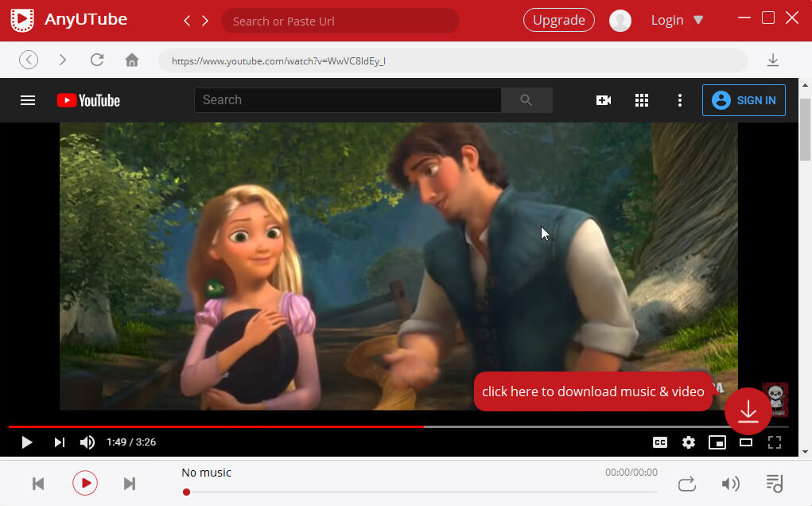Start music playback in the bottom player
812x506 pixels.
[85, 483]
